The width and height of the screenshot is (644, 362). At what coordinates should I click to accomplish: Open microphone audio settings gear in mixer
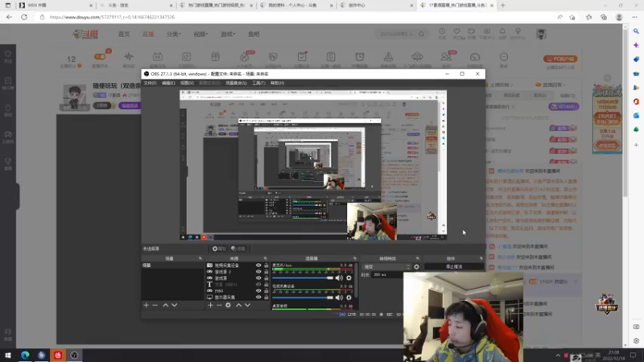tap(349, 278)
